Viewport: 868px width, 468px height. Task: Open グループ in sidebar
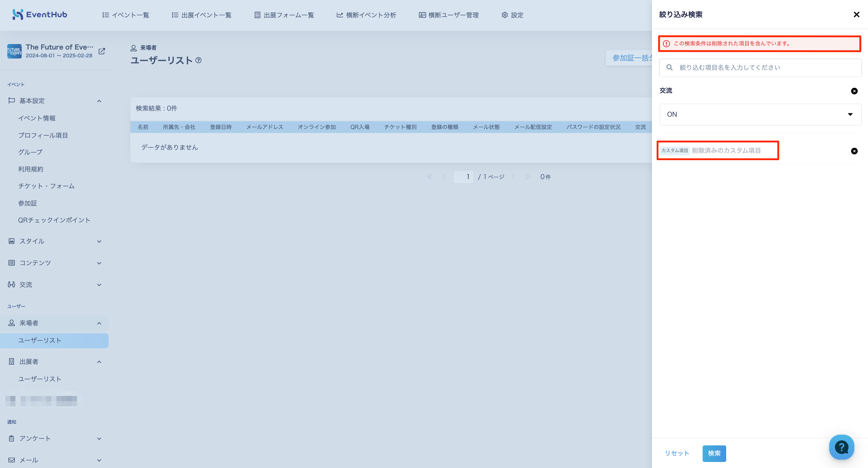pos(30,152)
